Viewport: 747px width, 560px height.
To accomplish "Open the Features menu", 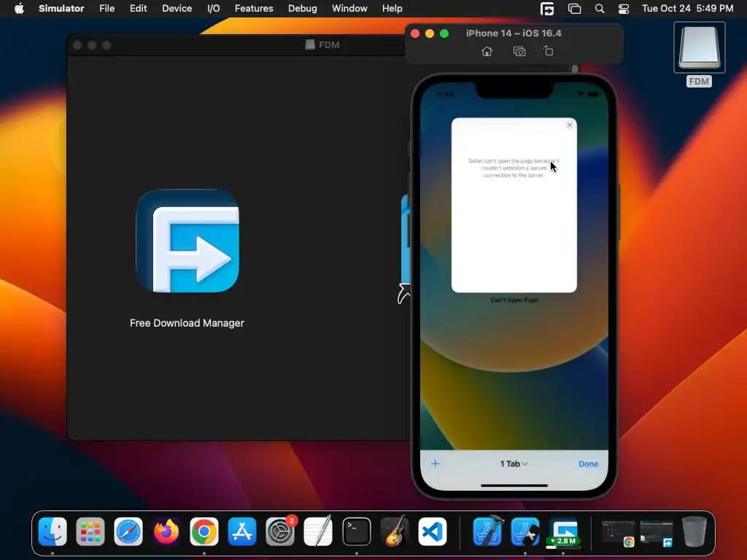I will coord(254,9).
